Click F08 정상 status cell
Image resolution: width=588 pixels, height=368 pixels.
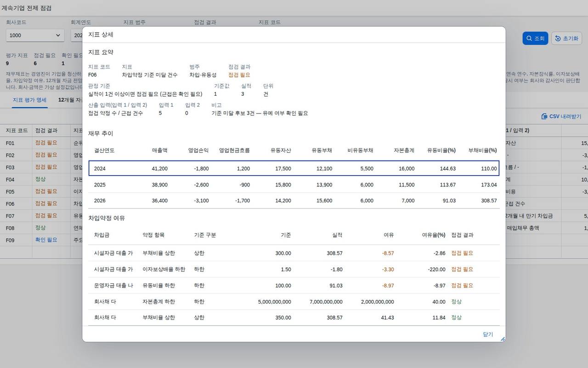click(40, 228)
